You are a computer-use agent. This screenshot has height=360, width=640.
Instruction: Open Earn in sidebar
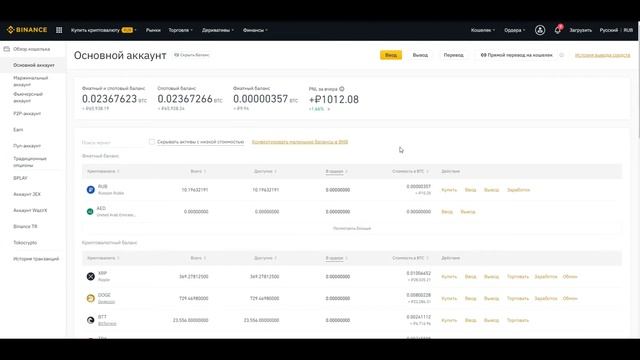coord(18,129)
